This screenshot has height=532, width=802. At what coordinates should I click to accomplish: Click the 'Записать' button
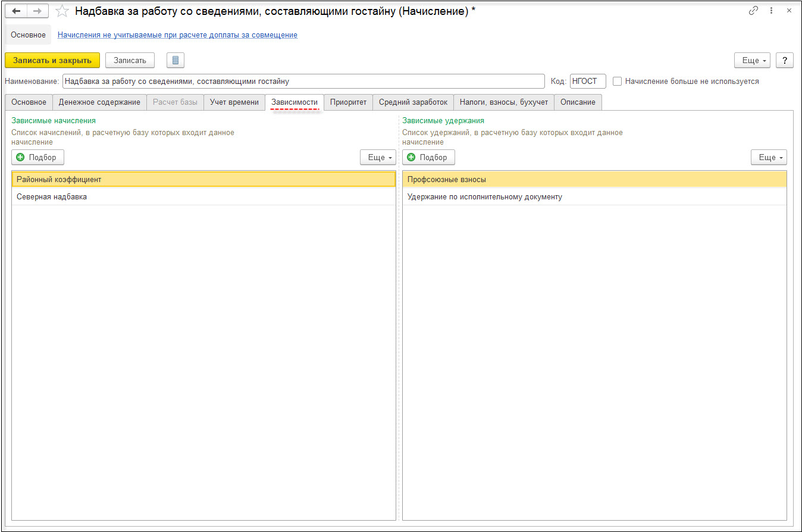[130, 60]
